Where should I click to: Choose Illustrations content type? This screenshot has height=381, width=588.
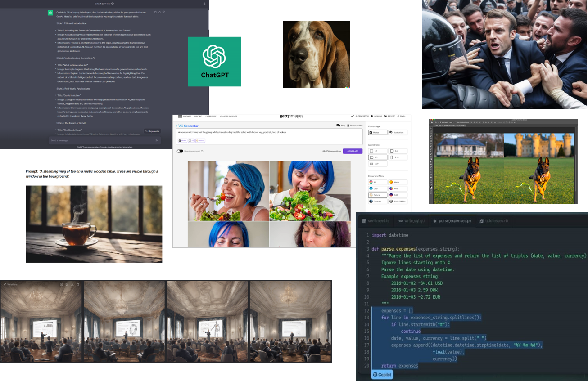[398, 133]
